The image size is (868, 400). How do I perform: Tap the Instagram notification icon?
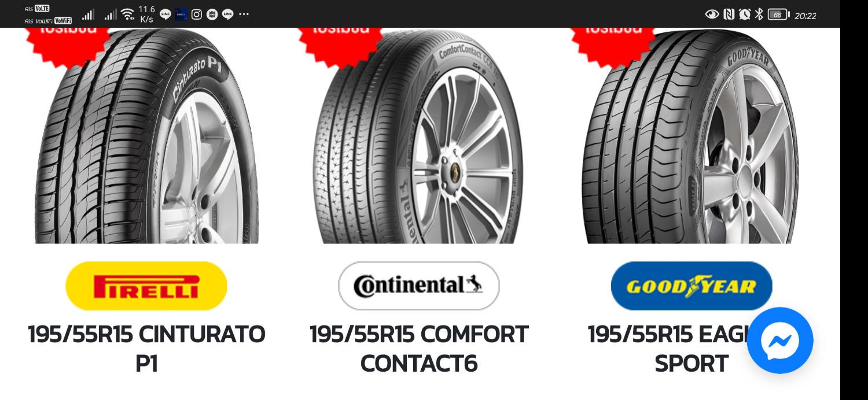pyautogui.click(x=197, y=14)
